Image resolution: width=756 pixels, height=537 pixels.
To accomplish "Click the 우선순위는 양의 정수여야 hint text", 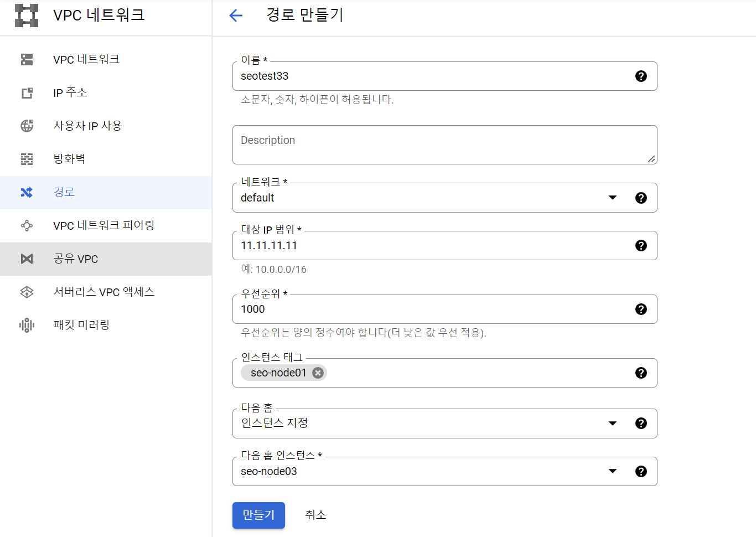I will 364,333.
